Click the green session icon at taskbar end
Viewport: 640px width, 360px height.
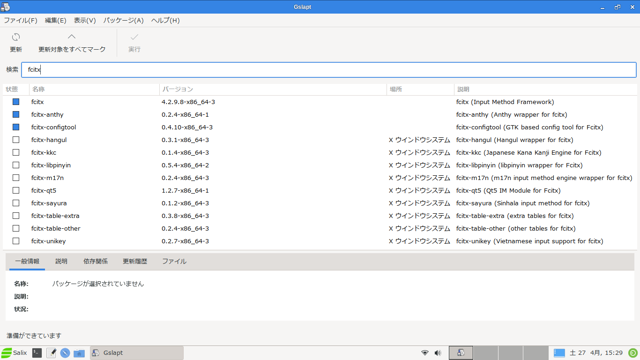[633, 353]
